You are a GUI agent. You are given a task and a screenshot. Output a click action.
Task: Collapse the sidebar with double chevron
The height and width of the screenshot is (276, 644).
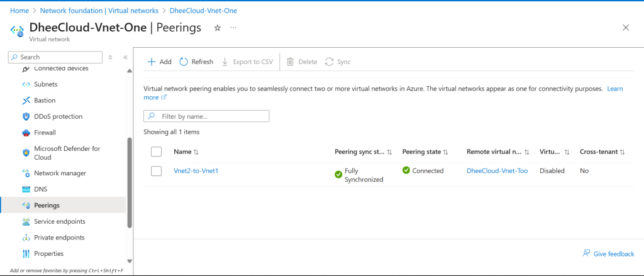125,57
